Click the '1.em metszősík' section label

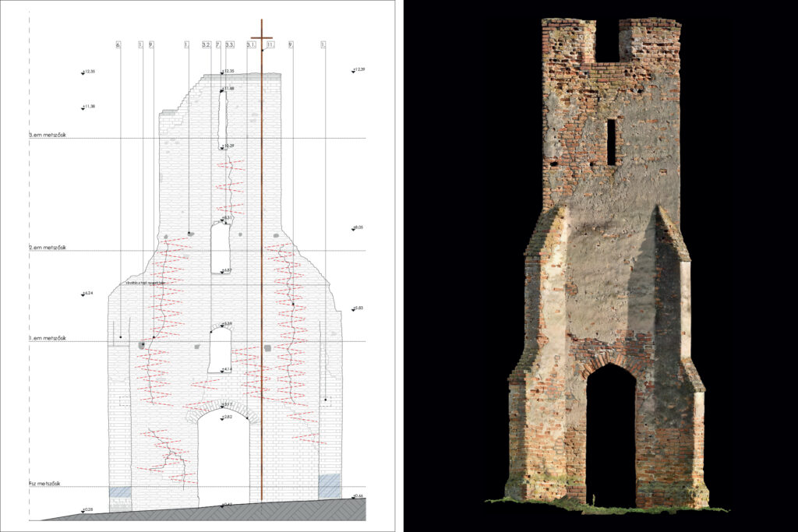48,338
